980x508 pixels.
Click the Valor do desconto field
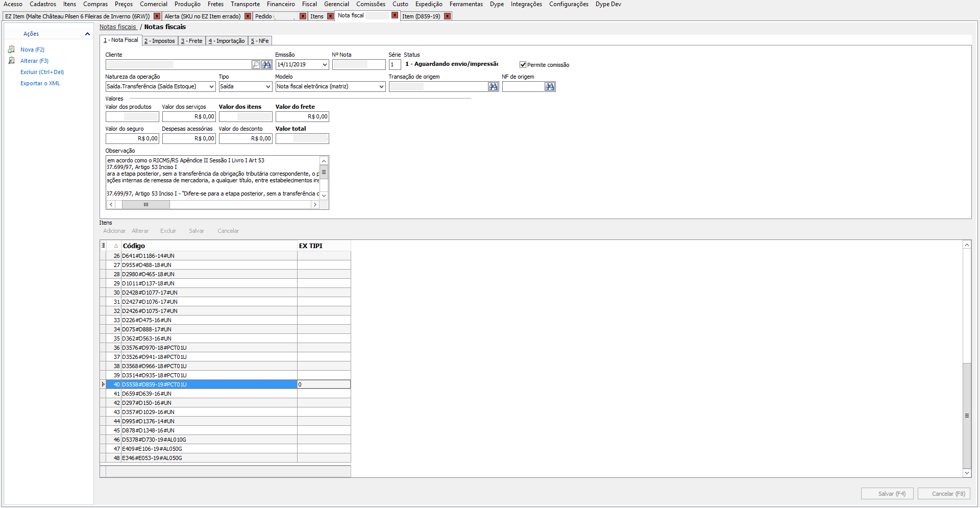(246, 139)
